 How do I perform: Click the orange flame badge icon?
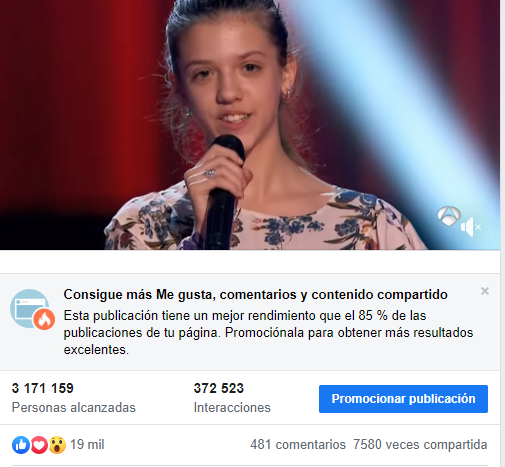[x=44, y=319]
